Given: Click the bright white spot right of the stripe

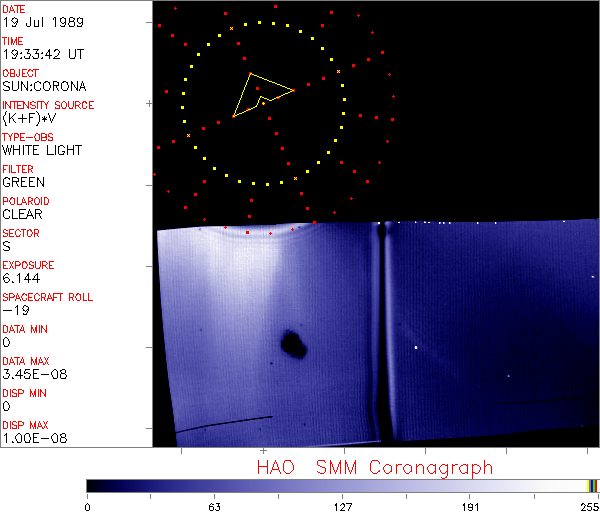Looking at the screenshot, I should pos(416,347).
